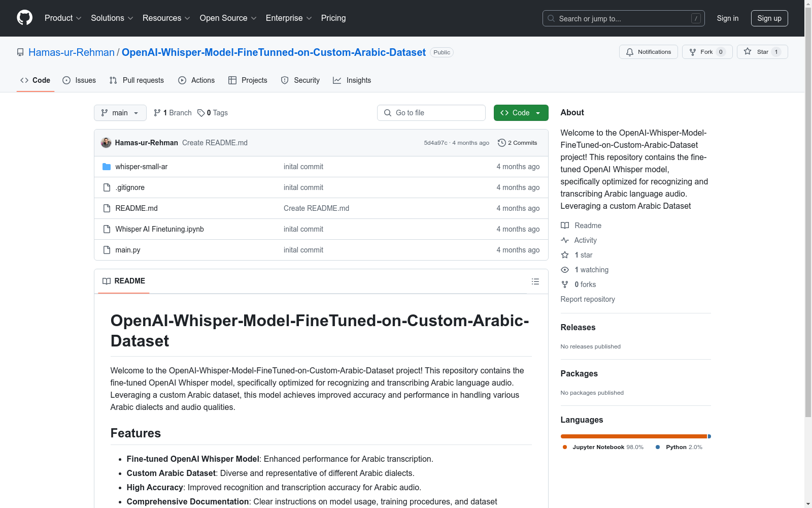Click the blue Python segment of language bar

pos(709,436)
